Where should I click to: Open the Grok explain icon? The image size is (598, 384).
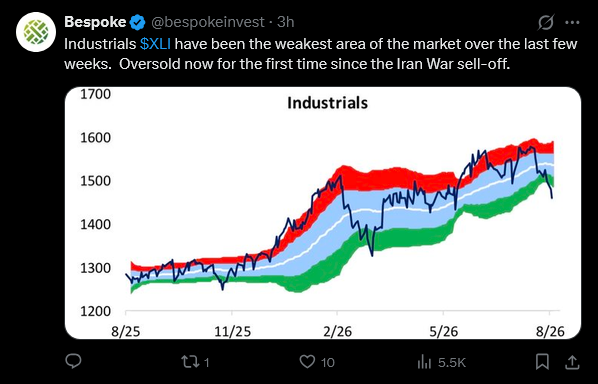click(x=546, y=22)
